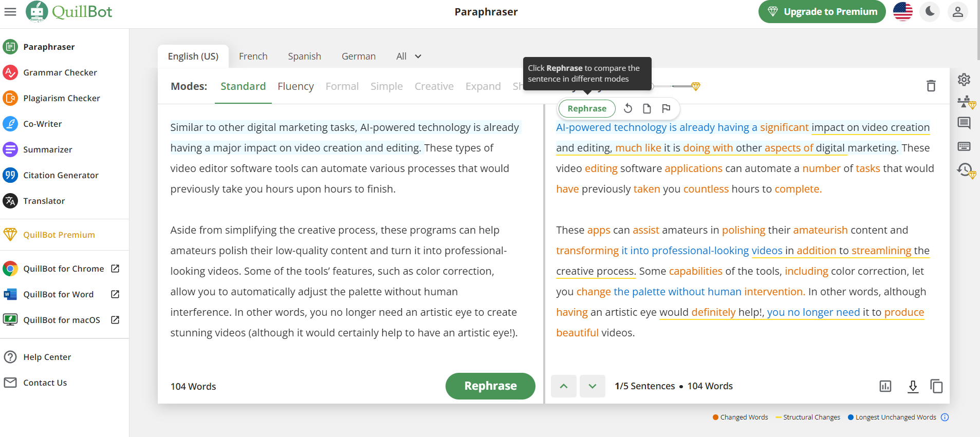Change language with US flag icon
This screenshot has height=437, width=980.
point(903,11)
